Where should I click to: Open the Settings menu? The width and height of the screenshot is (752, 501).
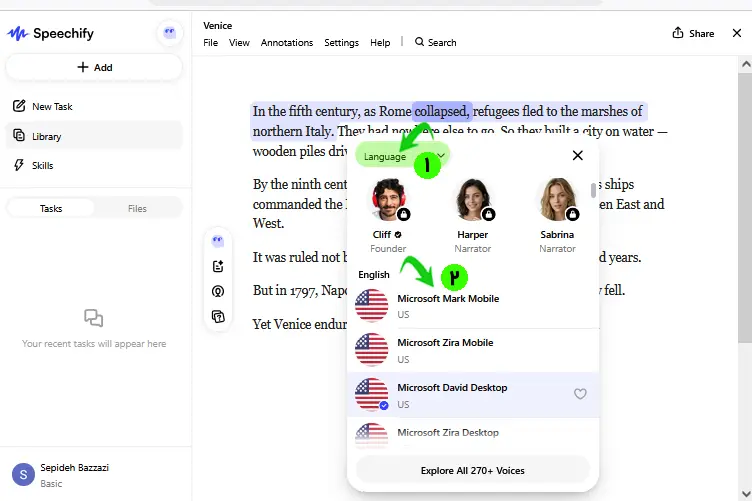pos(341,43)
